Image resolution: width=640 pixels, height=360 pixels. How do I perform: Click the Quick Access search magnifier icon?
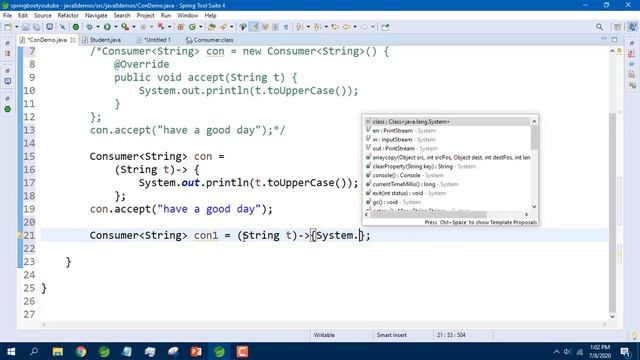click(599, 27)
